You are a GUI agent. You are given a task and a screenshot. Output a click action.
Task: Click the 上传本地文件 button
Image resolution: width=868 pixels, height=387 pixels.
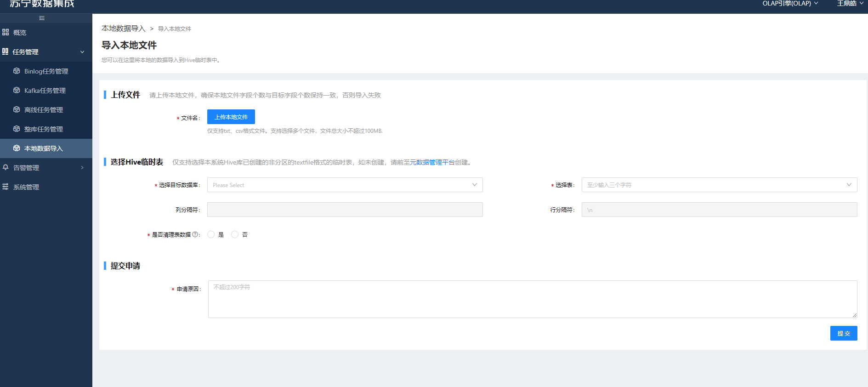tap(231, 117)
